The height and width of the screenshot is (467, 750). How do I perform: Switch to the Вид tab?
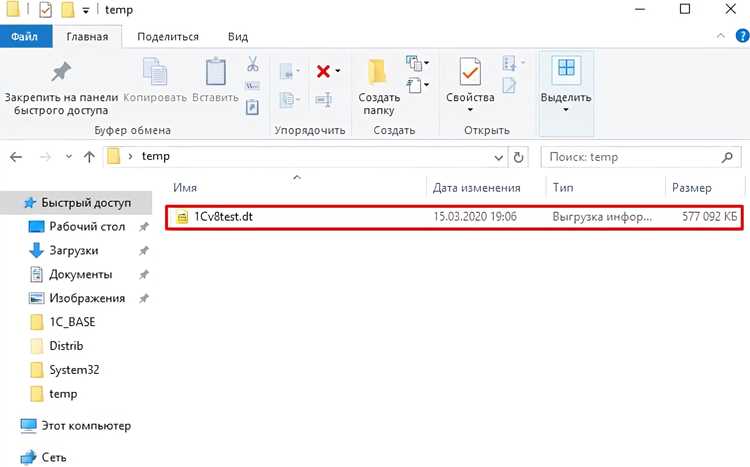238,37
